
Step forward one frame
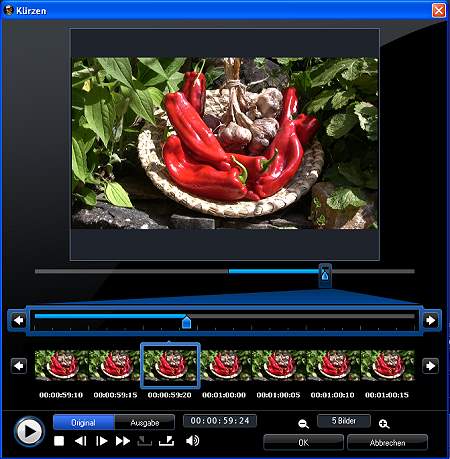pos(101,441)
